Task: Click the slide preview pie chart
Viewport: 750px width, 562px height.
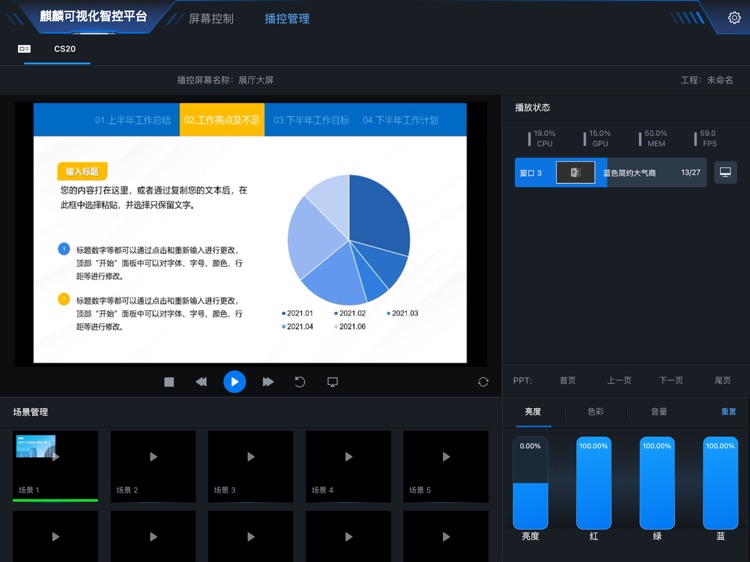Action: click(x=349, y=240)
